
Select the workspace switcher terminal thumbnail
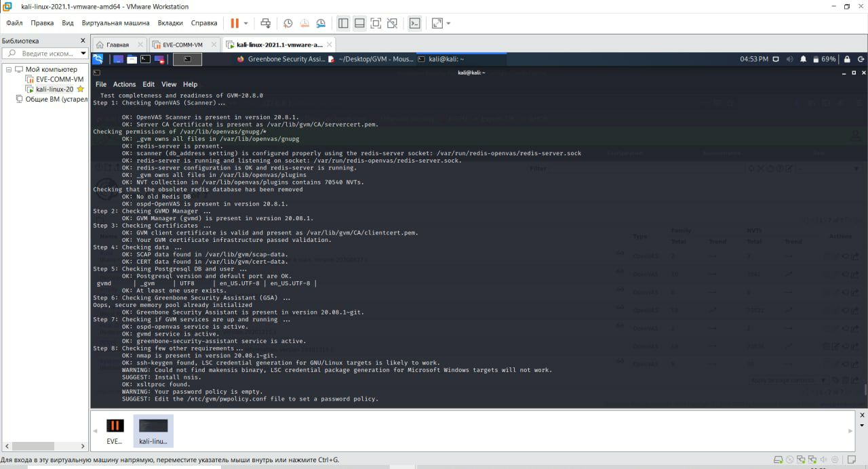point(187,59)
